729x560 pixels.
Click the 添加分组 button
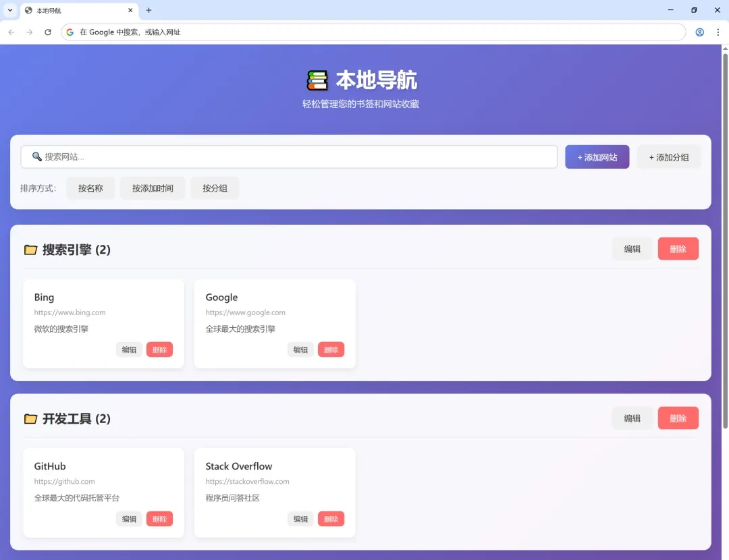click(668, 157)
